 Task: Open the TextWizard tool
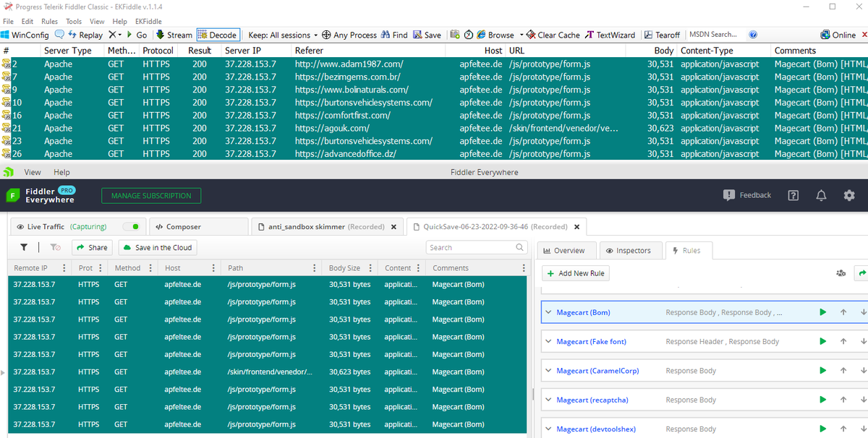(610, 35)
